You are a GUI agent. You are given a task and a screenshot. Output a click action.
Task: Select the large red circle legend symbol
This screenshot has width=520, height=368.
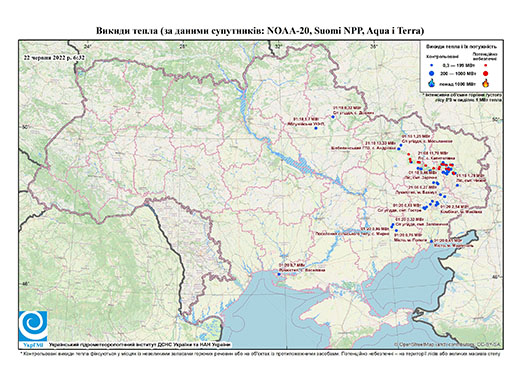click(486, 73)
